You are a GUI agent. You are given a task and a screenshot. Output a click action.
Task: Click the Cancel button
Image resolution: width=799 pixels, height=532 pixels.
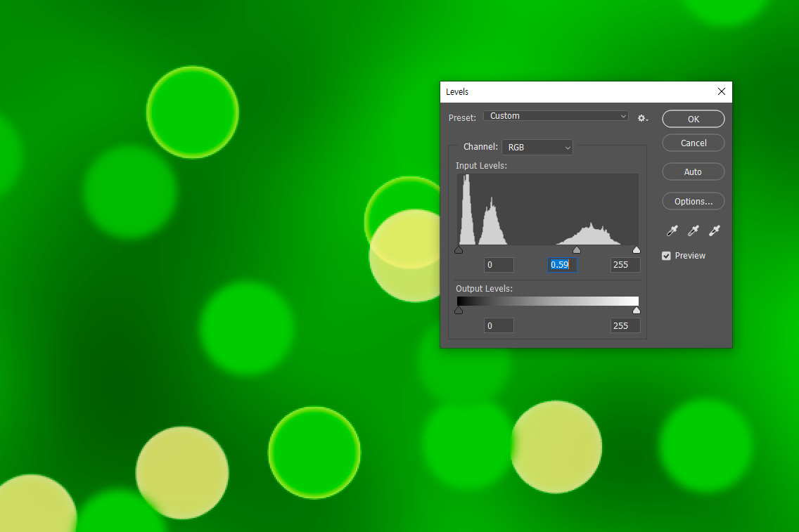click(693, 143)
